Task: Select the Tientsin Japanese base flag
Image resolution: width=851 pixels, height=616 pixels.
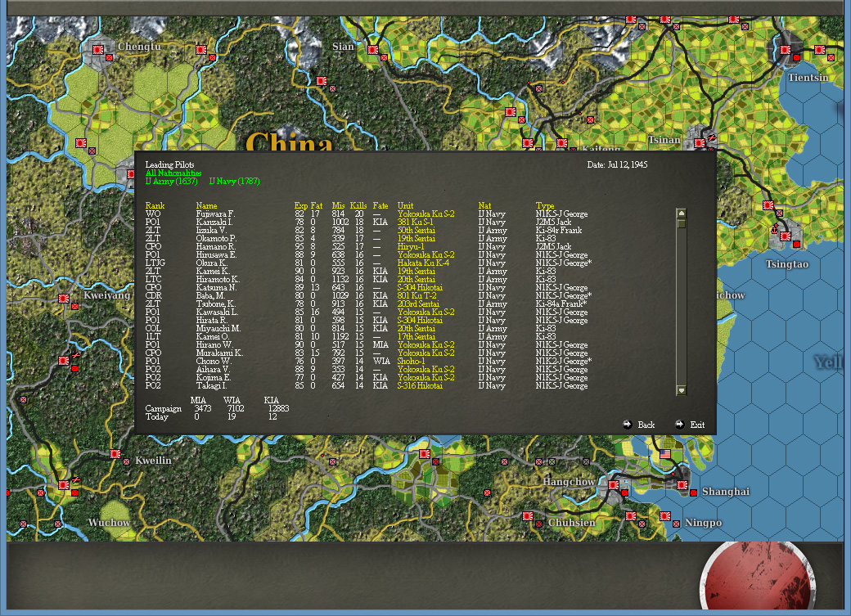Action: click(x=786, y=50)
